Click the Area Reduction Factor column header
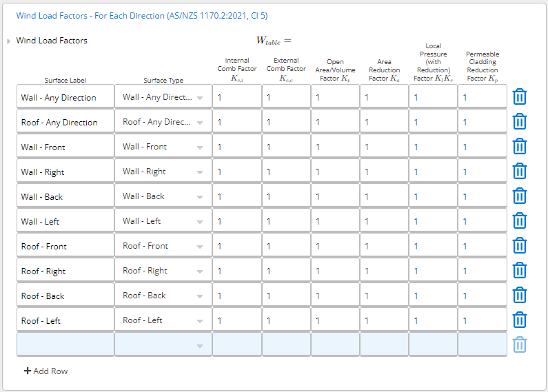The width and height of the screenshot is (548, 392). [x=384, y=70]
